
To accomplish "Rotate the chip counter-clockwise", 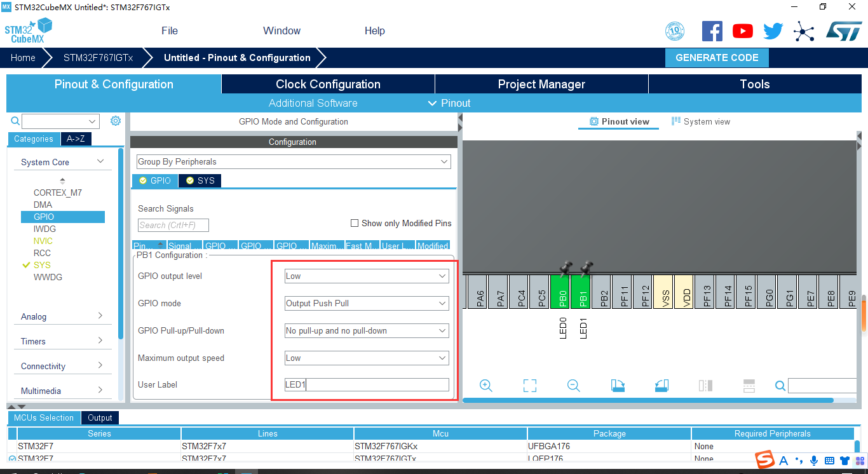I will (x=661, y=385).
